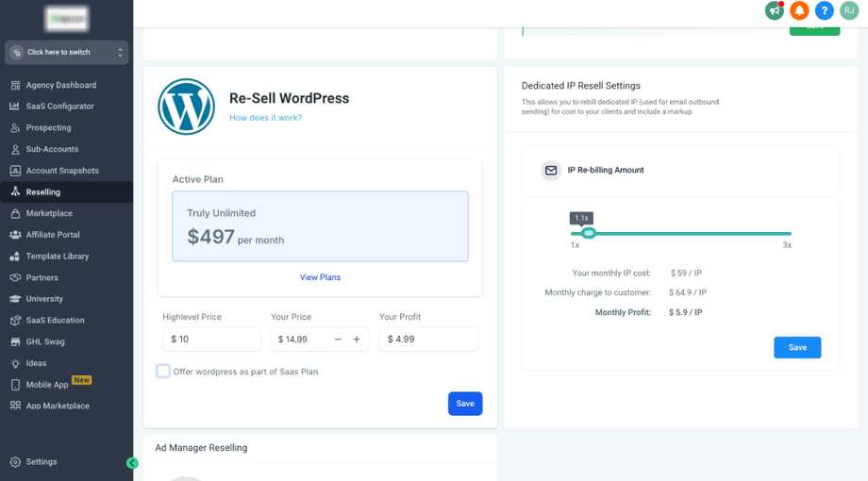
Task: Click the Reselling sidebar icon
Action: (x=15, y=192)
